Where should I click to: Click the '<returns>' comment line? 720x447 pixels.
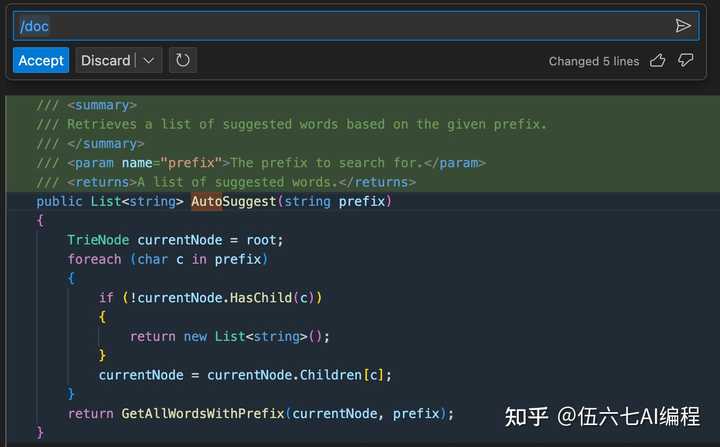click(x=226, y=182)
